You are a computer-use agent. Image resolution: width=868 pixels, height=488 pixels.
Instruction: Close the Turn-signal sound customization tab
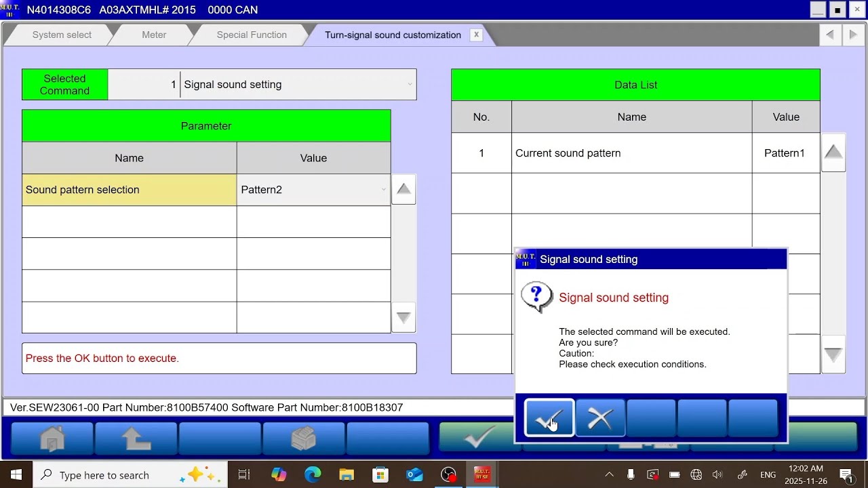476,35
